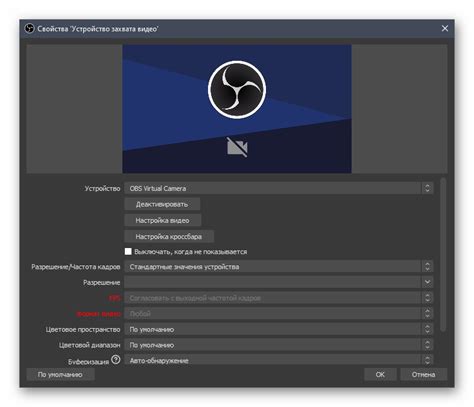Screen dimensions: 474x407
Task: Click the Отмена button
Action: 423,374
